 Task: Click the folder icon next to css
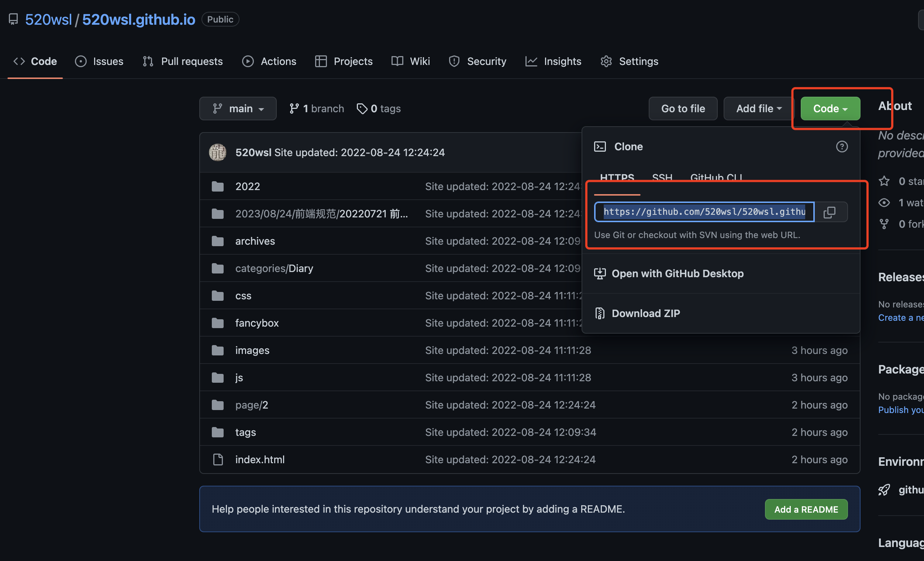pyautogui.click(x=217, y=296)
